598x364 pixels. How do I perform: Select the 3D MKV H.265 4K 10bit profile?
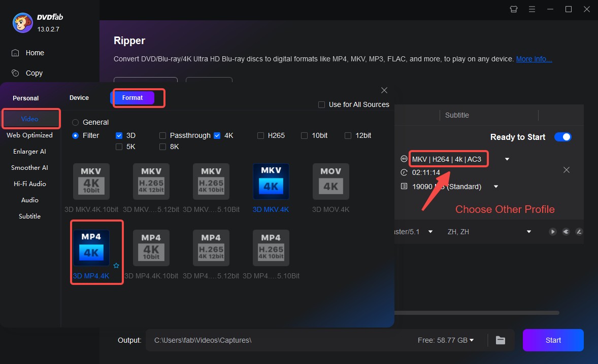pyautogui.click(x=211, y=181)
